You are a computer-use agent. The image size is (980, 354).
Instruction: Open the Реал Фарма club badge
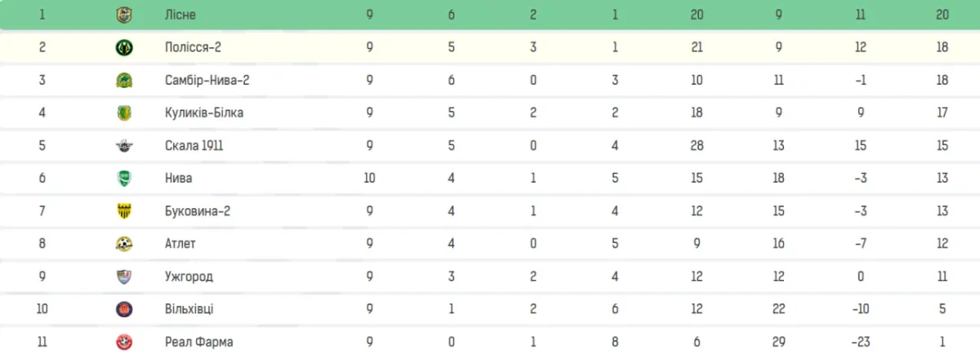tap(123, 342)
